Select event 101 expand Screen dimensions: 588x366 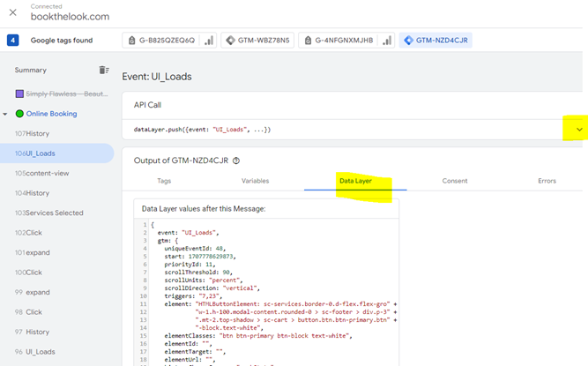pos(33,253)
